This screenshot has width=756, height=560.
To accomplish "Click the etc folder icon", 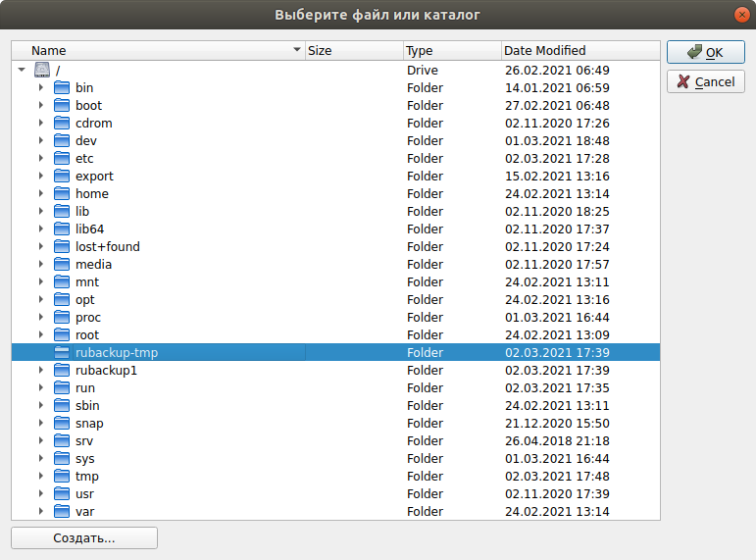I will 62,159.
